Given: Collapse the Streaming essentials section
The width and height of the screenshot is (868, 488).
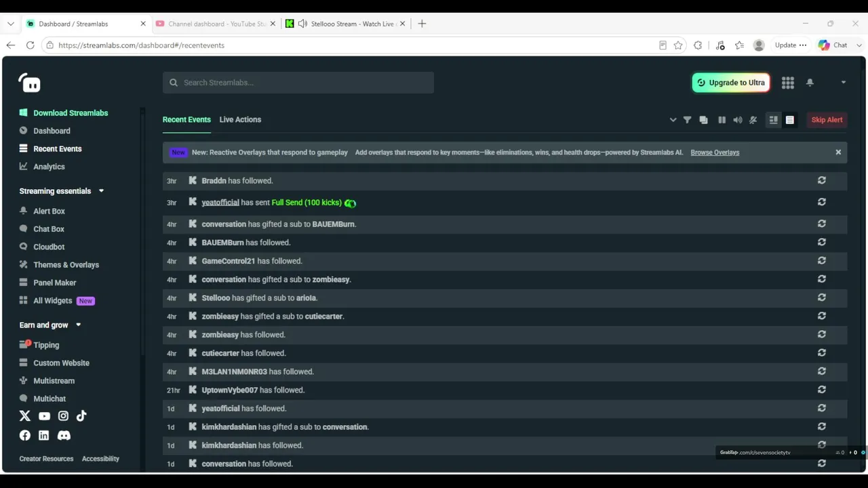Looking at the screenshot, I should pos(101,191).
